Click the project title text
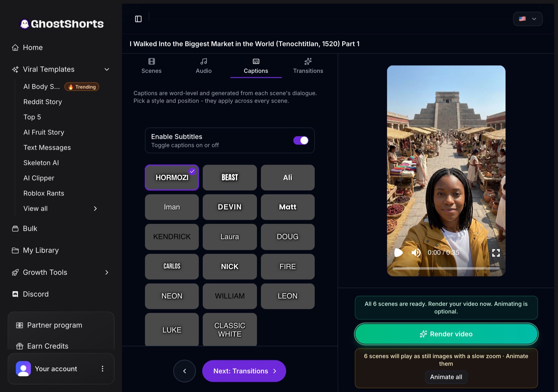The image size is (558, 392). [x=245, y=44]
